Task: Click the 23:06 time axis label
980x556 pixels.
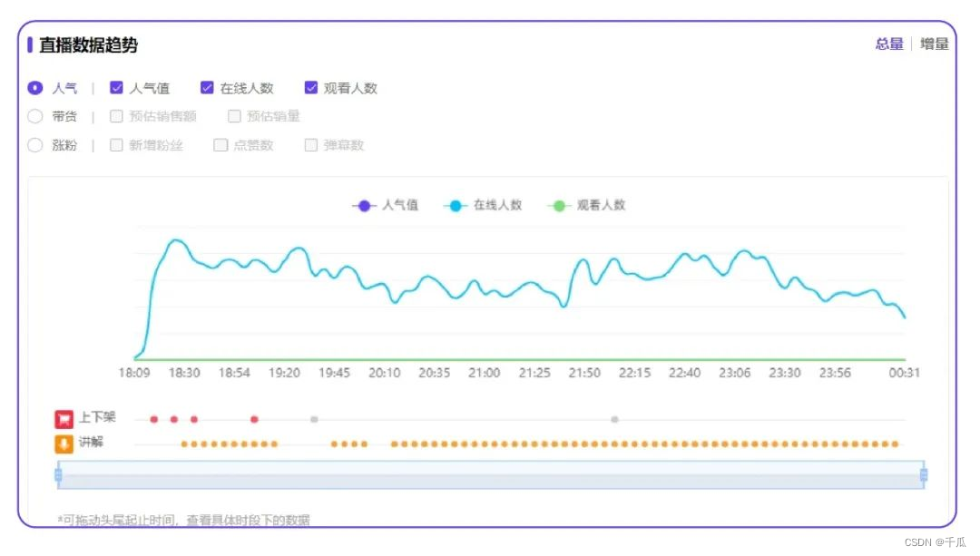Action: 734,373
